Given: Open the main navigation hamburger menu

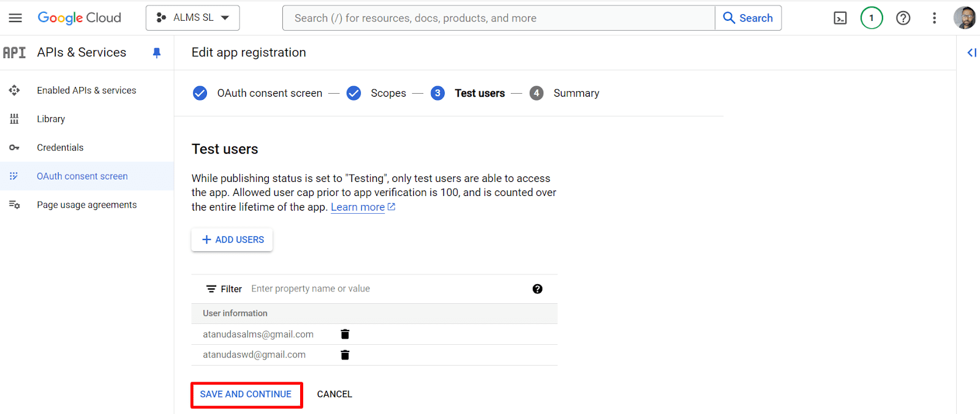Looking at the screenshot, I should coord(15,18).
